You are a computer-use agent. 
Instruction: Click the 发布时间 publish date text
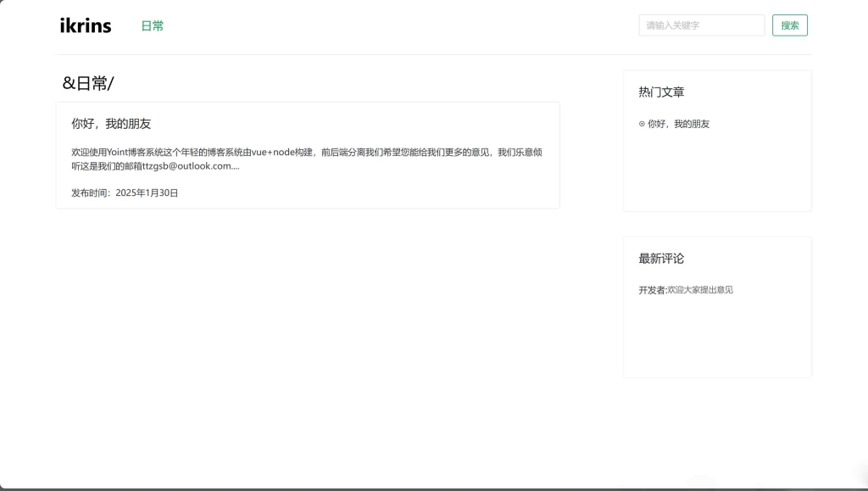124,192
